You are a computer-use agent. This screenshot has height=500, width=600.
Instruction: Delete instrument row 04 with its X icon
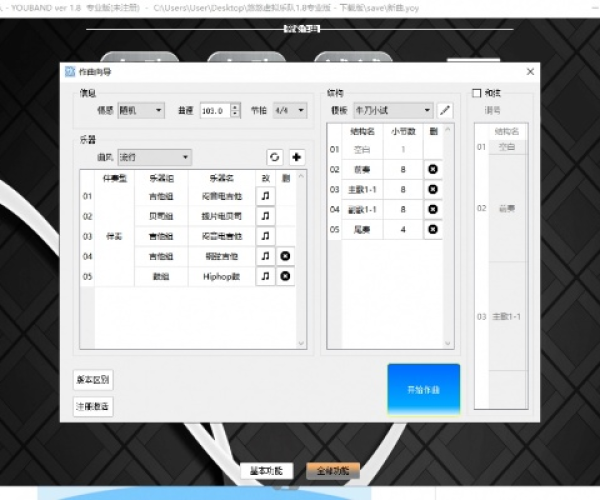pos(285,256)
